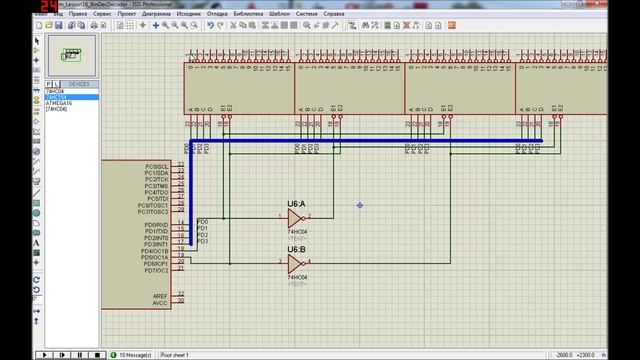Open the Отладка menu
Screen dimensions: 640x360
click(217, 14)
